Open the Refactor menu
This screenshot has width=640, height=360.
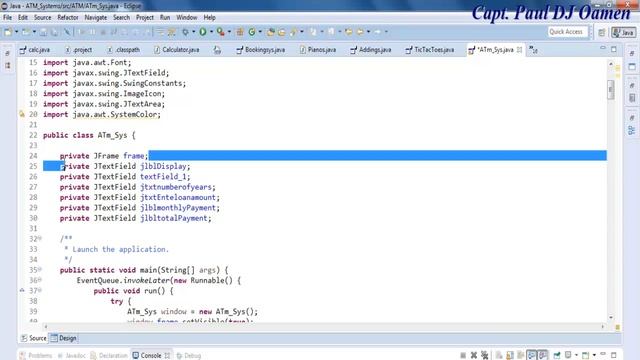point(68,18)
